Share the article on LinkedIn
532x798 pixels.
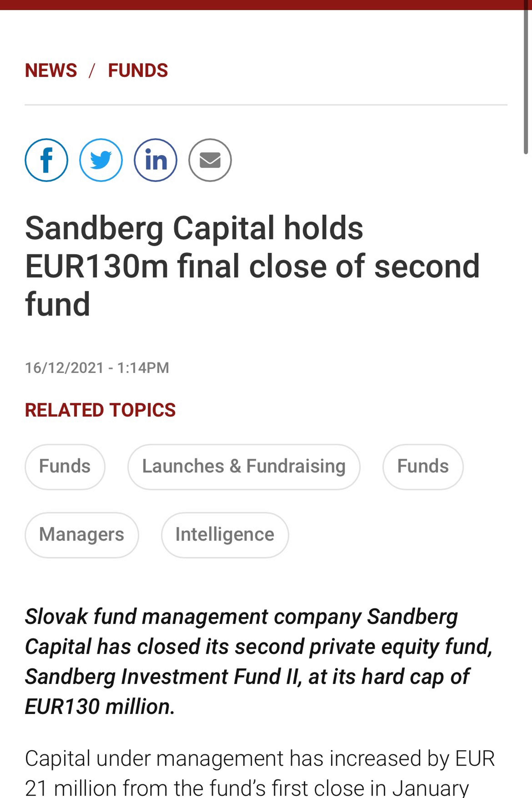156,160
